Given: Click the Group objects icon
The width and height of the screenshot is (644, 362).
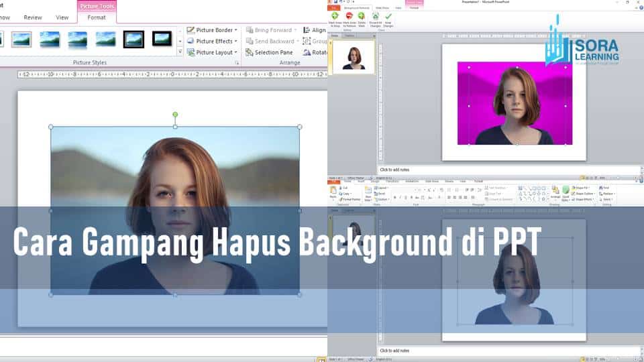Looking at the screenshot, I should pos(307,41).
